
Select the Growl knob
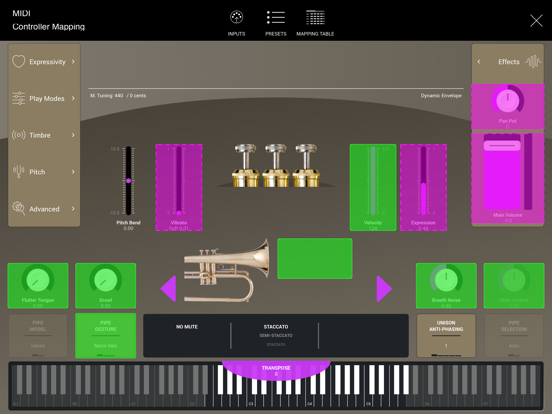106,286
